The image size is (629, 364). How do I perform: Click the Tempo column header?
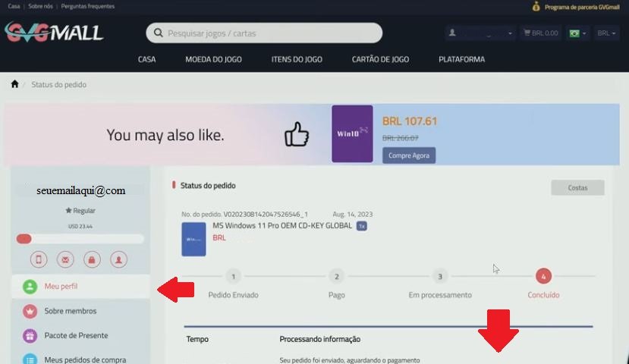(197, 339)
